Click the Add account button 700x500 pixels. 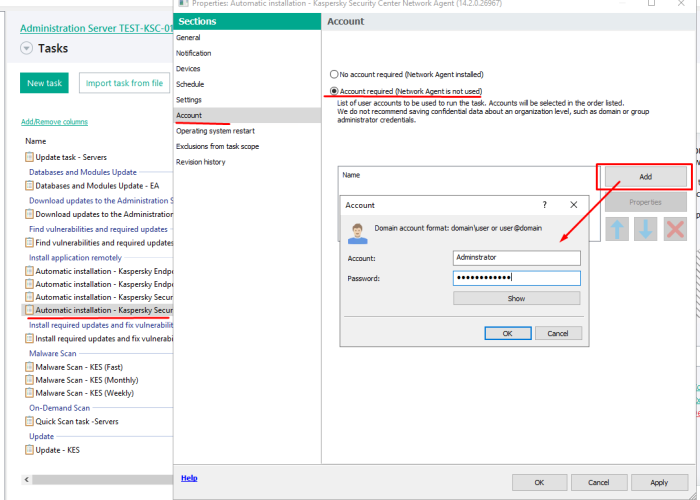[646, 177]
